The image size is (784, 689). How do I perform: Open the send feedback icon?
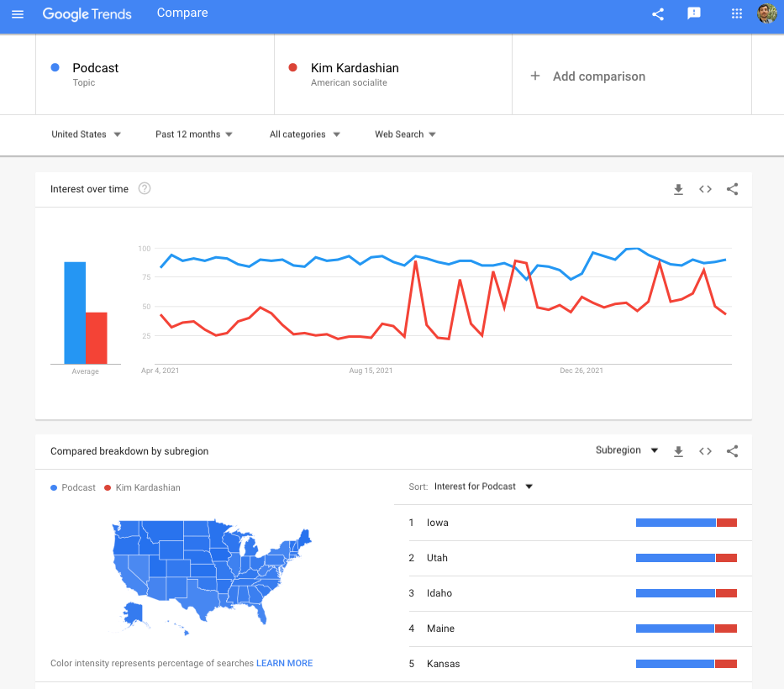694,13
